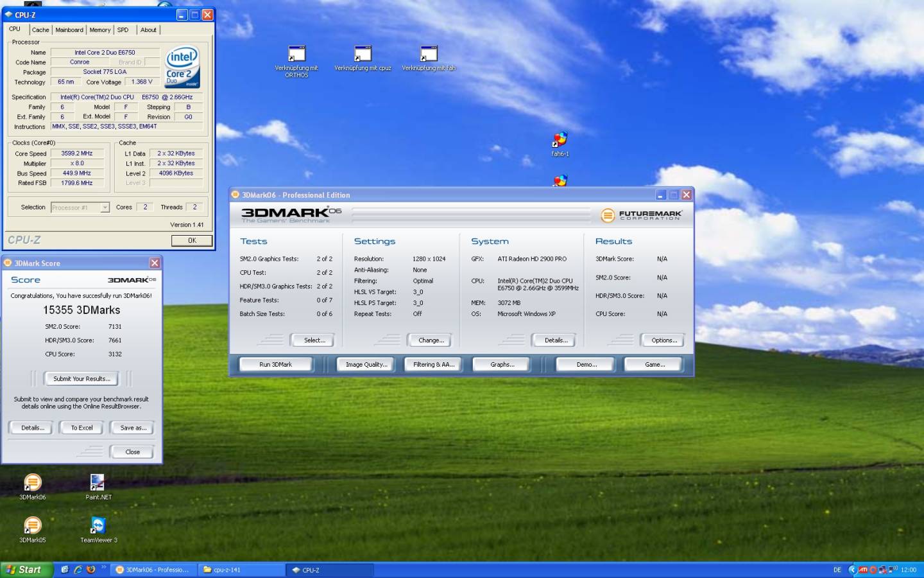Click the system clock showing 12:00
Image resolution: width=924 pixels, height=578 pixels.
pyautogui.click(x=909, y=570)
